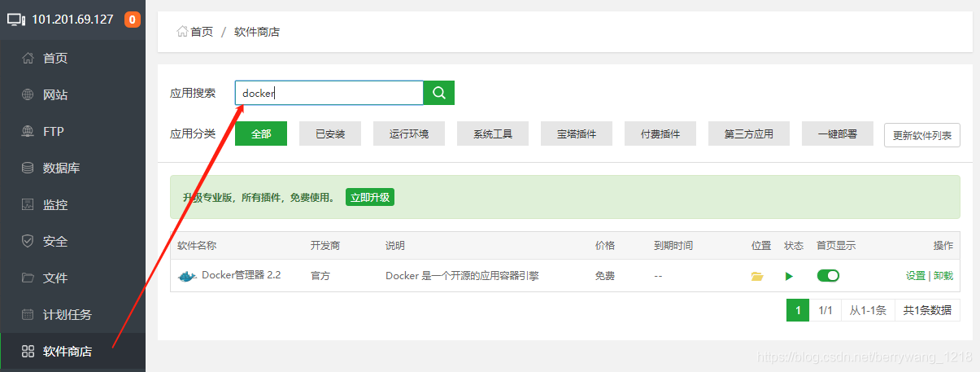
Task: Click the Docker whale icon in the table row
Action: (x=187, y=276)
